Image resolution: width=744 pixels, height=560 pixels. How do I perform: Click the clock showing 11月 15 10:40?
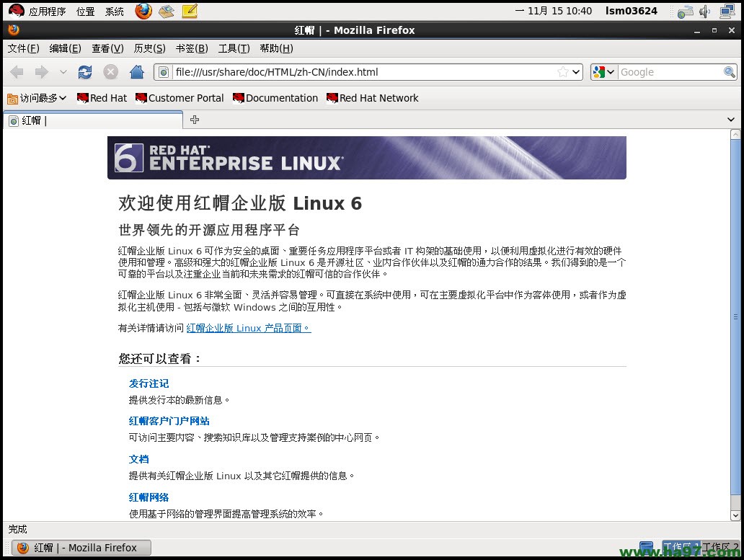pos(554,11)
